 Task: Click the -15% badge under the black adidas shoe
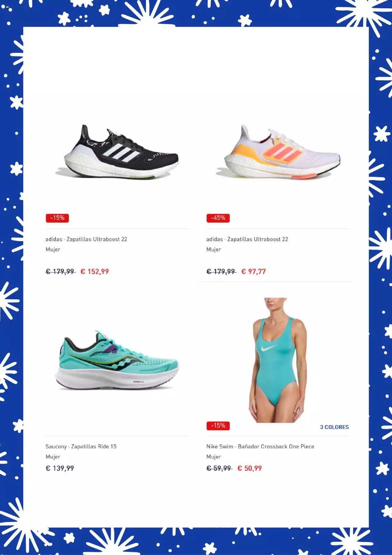coord(57,218)
